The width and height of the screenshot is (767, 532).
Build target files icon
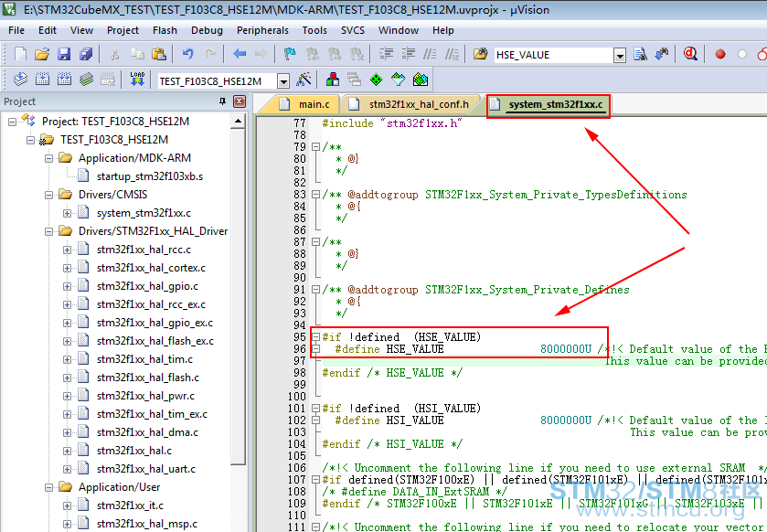43,80
